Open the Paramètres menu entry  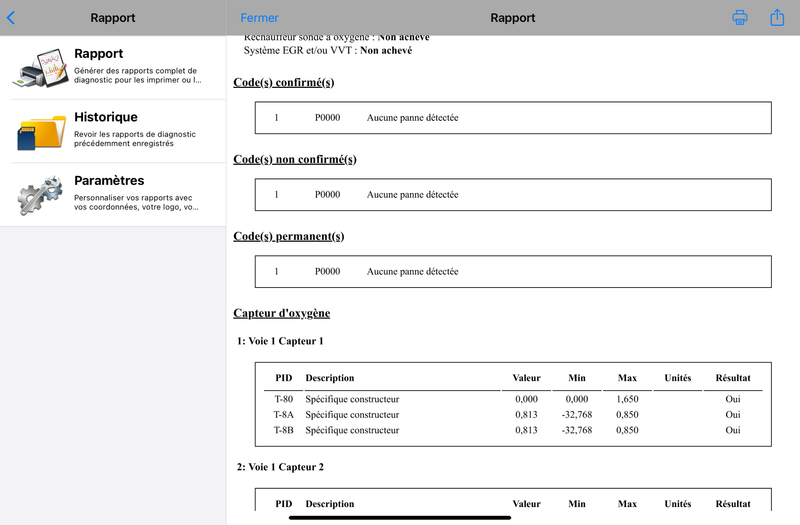click(113, 195)
